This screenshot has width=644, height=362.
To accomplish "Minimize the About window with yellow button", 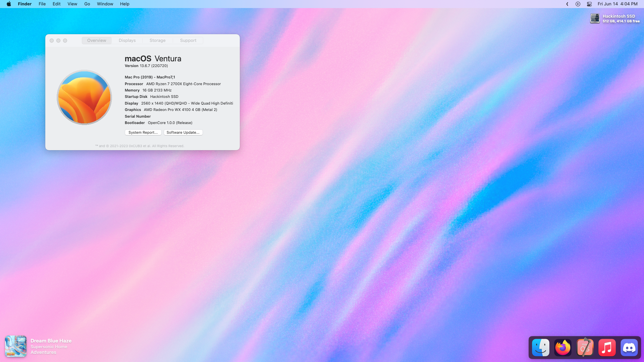I will pos(58,41).
